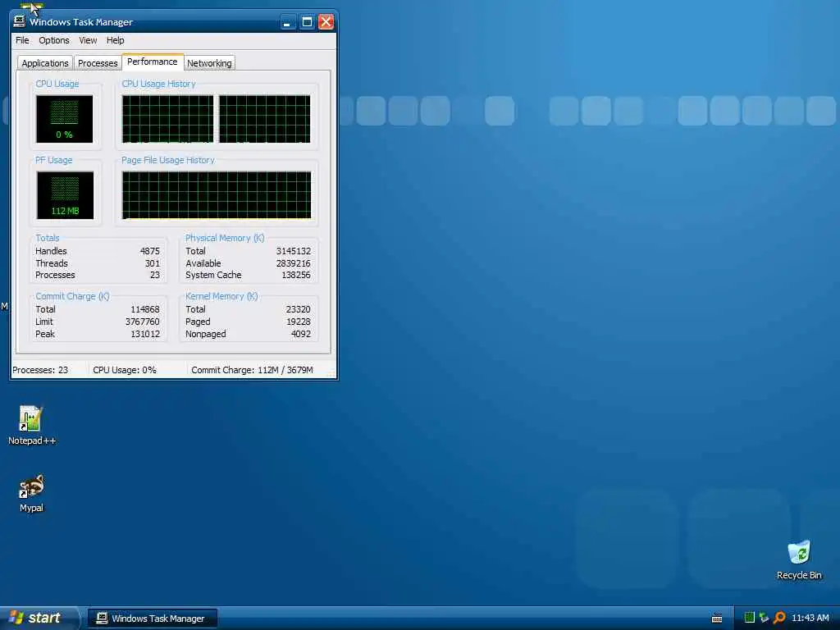This screenshot has height=630, width=840.
Task: Select the Mypal browser desktop icon
Action: tap(31, 493)
